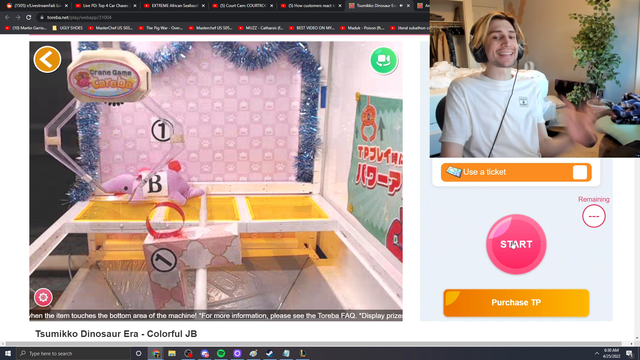Click the Purchase TP button
640x360 pixels.
click(516, 302)
